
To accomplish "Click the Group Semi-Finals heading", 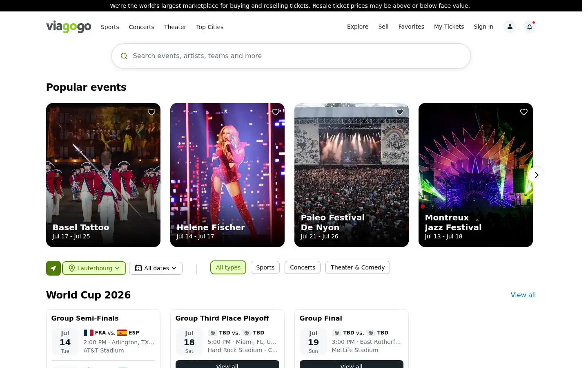I will coord(85,319).
